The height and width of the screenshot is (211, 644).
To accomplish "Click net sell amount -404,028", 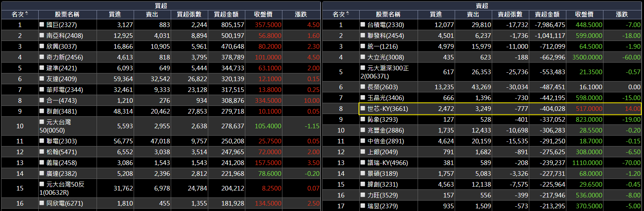I will pos(552,109).
